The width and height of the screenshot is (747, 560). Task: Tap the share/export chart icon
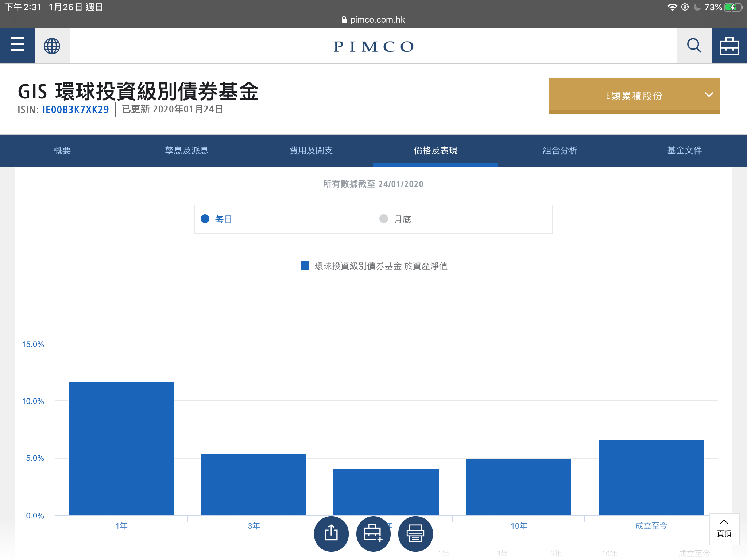point(331,533)
